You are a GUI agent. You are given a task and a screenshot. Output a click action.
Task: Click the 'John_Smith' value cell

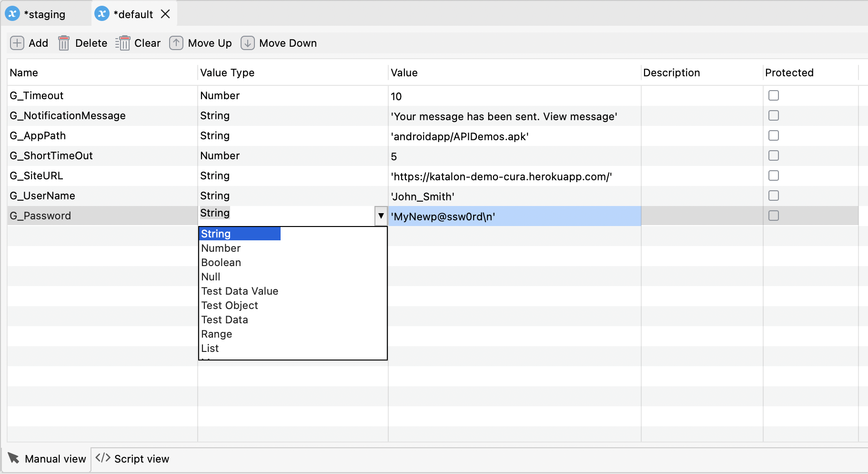point(515,196)
